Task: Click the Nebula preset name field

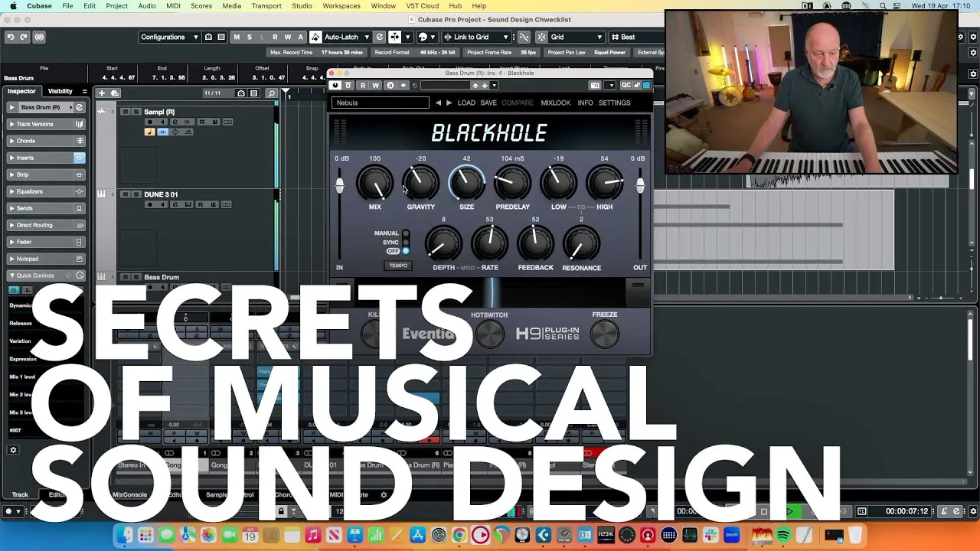Action: 381,103
